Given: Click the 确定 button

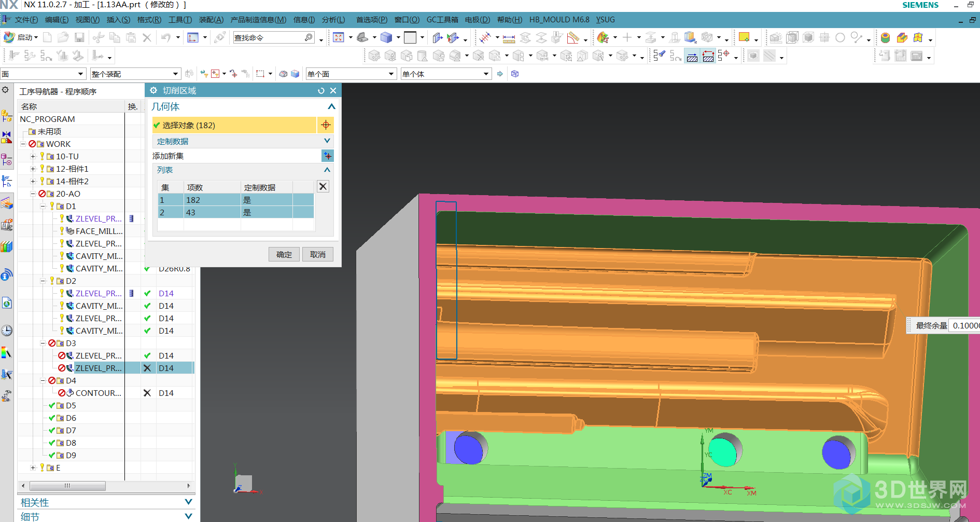Looking at the screenshot, I should pyautogui.click(x=284, y=254).
